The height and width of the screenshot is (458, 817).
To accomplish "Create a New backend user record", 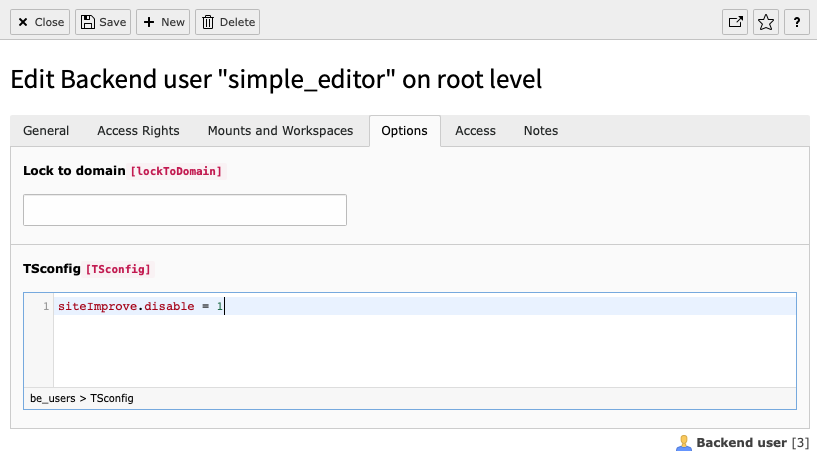I will (x=163, y=22).
